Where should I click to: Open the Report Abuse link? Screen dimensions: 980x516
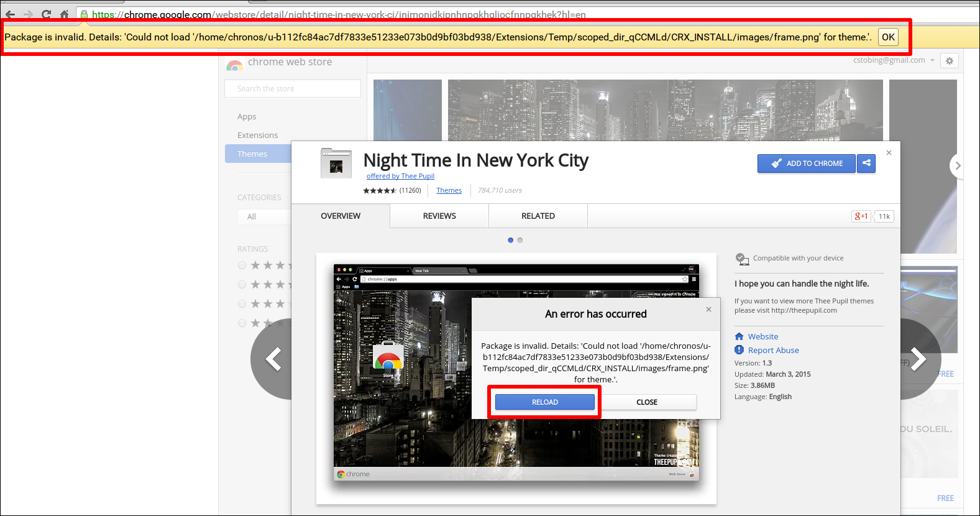pos(774,351)
